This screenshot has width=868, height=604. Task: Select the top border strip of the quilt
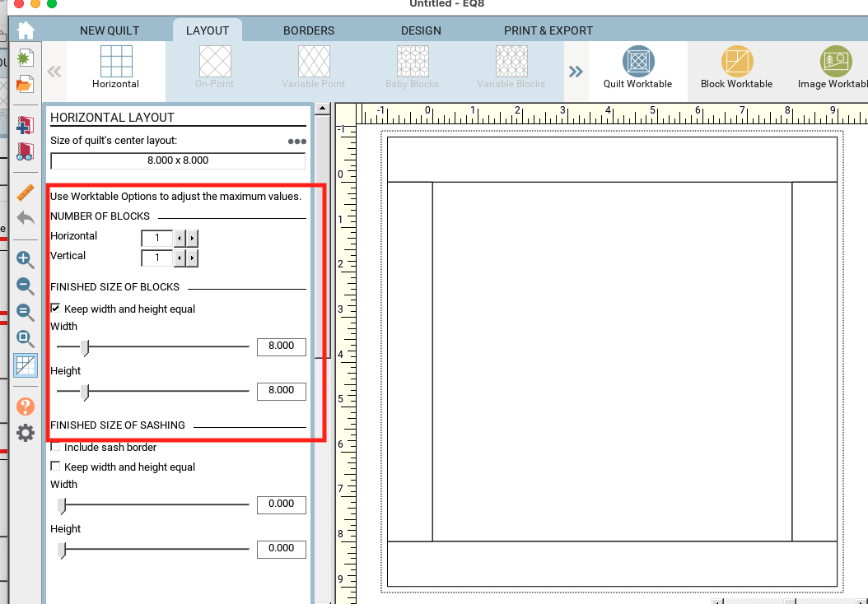[x=612, y=160]
